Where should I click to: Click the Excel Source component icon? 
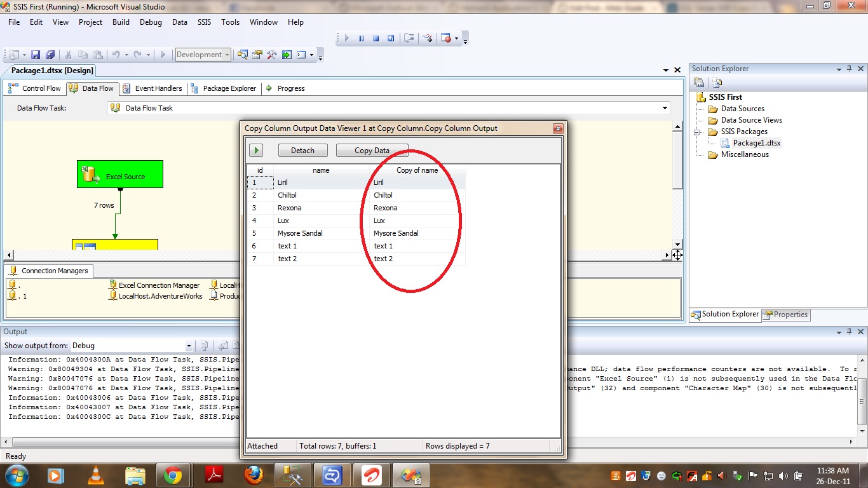coord(91,175)
